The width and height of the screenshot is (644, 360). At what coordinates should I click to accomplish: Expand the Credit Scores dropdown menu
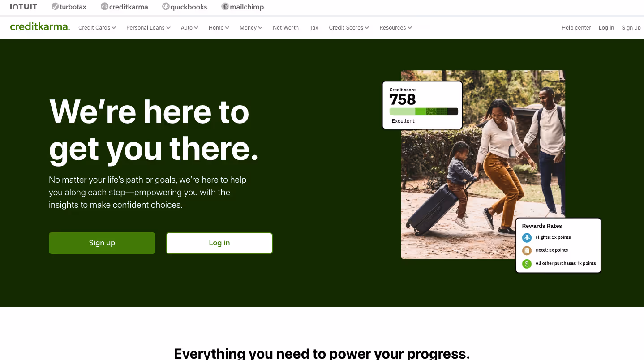click(x=349, y=28)
